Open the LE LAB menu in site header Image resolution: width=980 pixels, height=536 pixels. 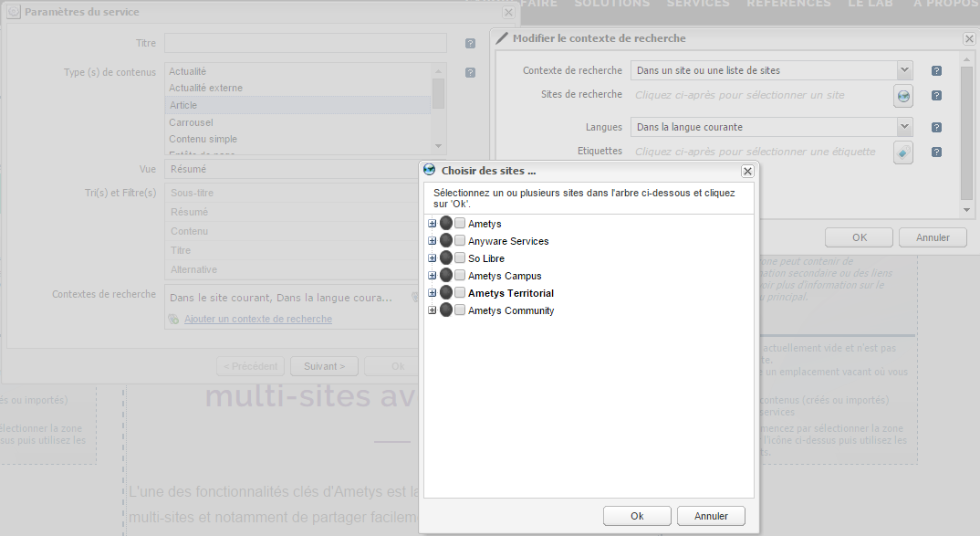pyautogui.click(x=870, y=4)
